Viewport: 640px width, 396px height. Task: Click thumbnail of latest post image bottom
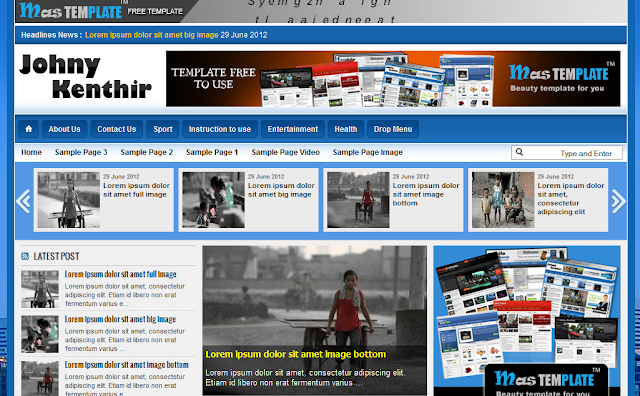tap(40, 378)
